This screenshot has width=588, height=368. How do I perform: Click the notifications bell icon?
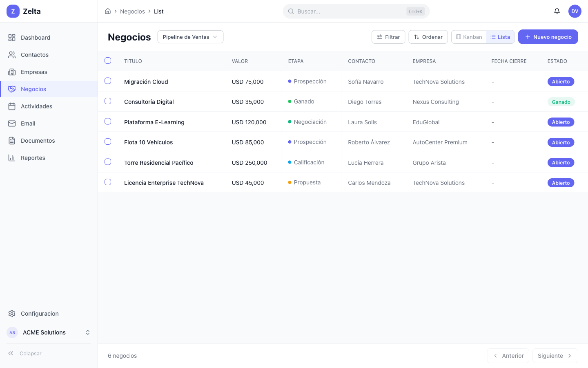pyautogui.click(x=557, y=11)
